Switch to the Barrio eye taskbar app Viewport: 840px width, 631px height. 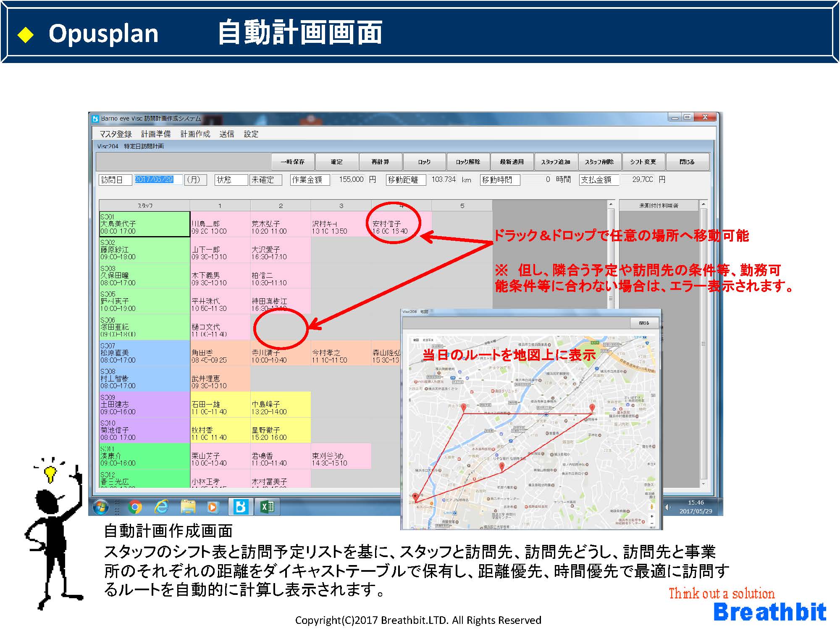(x=241, y=507)
